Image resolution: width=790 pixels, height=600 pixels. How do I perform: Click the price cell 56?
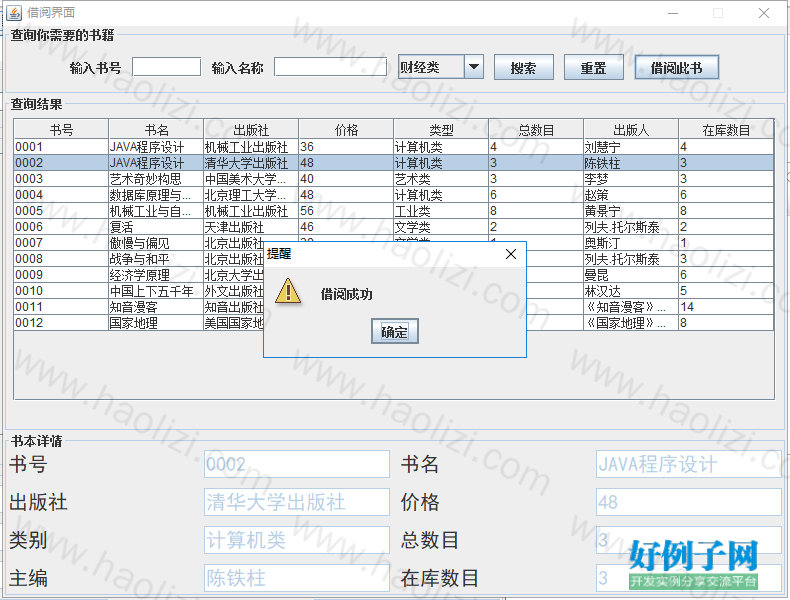pyautogui.click(x=346, y=211)
